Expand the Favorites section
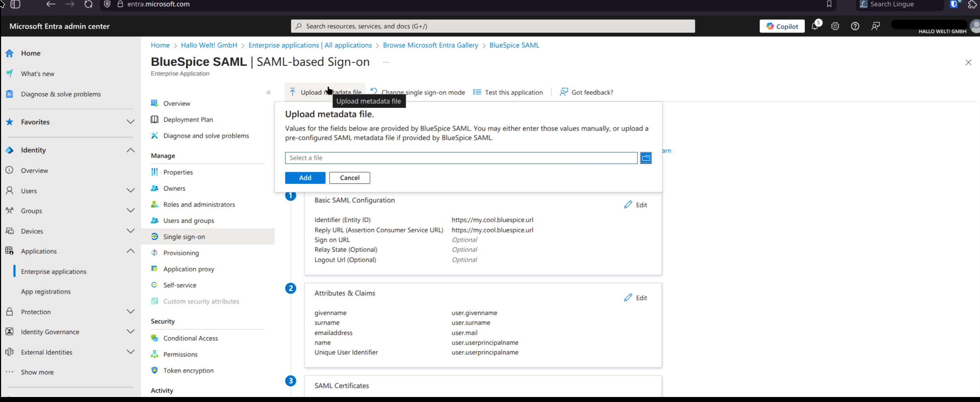980x402 pixels. 130,122
